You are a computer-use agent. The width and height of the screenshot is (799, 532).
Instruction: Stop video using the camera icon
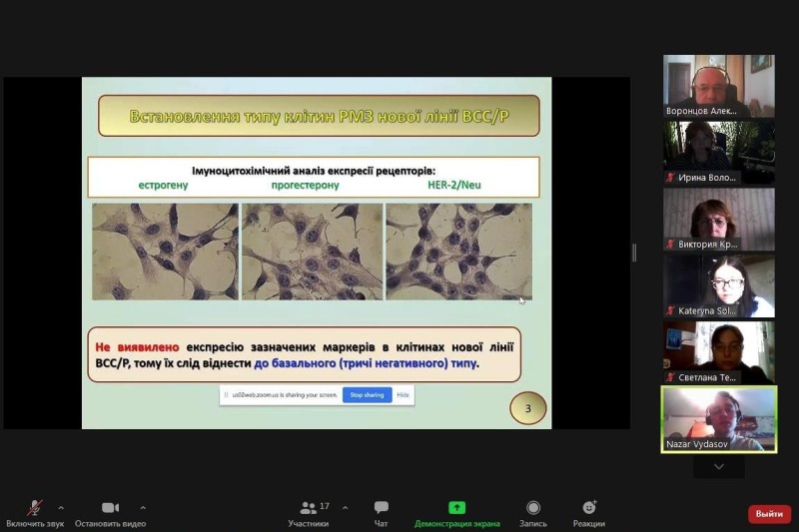pos(110,508)
